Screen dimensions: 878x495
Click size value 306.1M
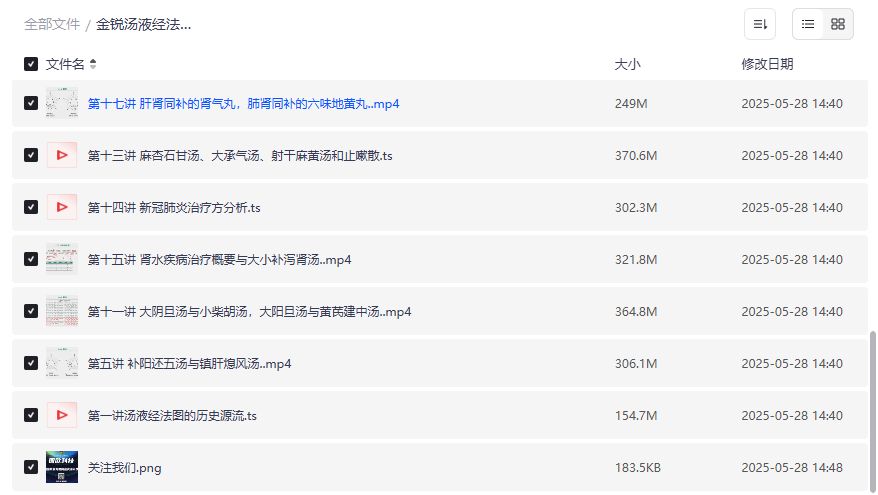(636, 364)
